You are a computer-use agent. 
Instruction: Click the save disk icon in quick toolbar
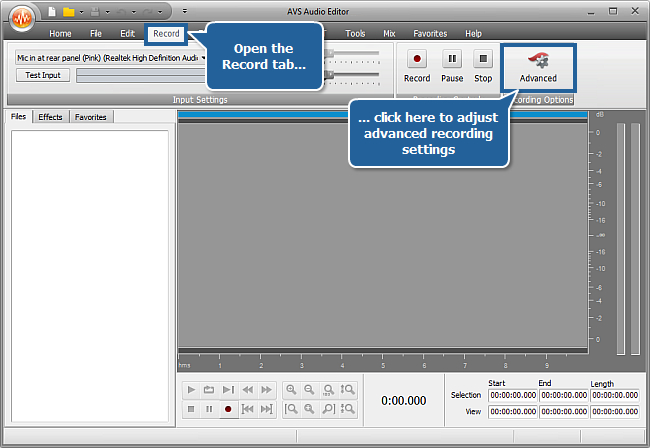pyautogui.click(x=95, y=12)
